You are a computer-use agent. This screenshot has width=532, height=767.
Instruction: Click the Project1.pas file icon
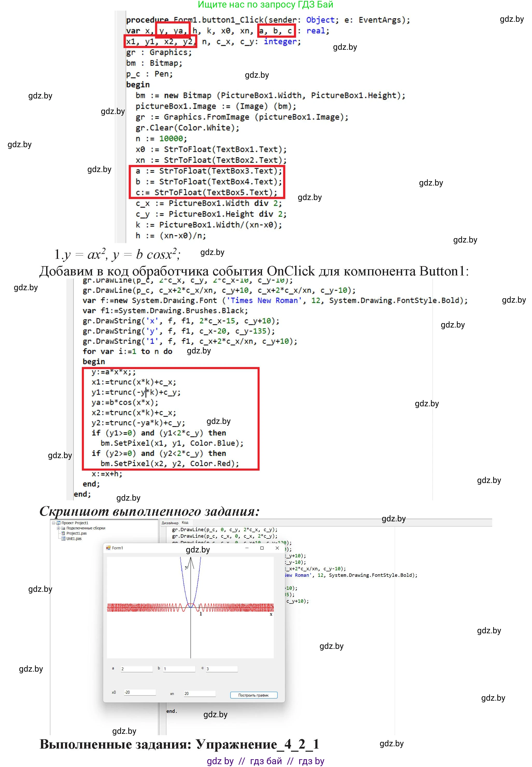pos(63,533)
